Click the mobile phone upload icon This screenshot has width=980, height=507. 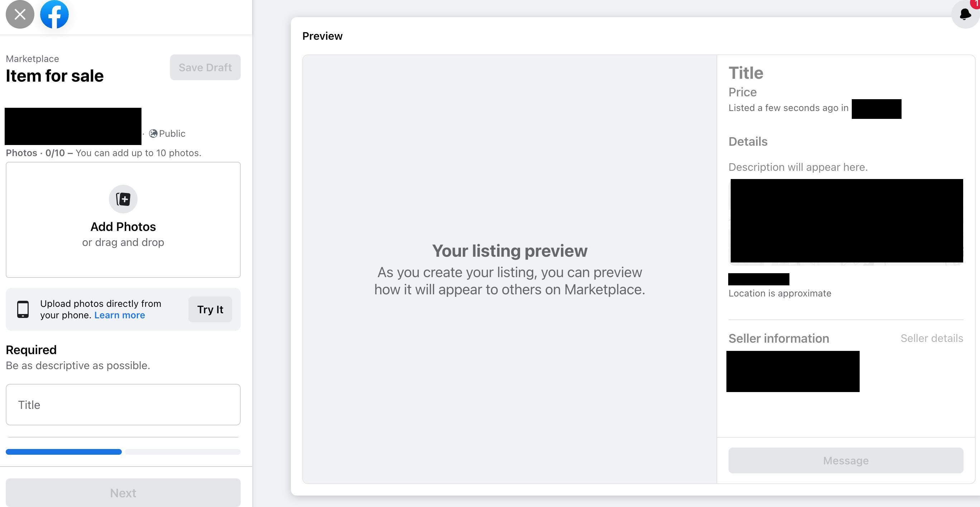(23, 309)
